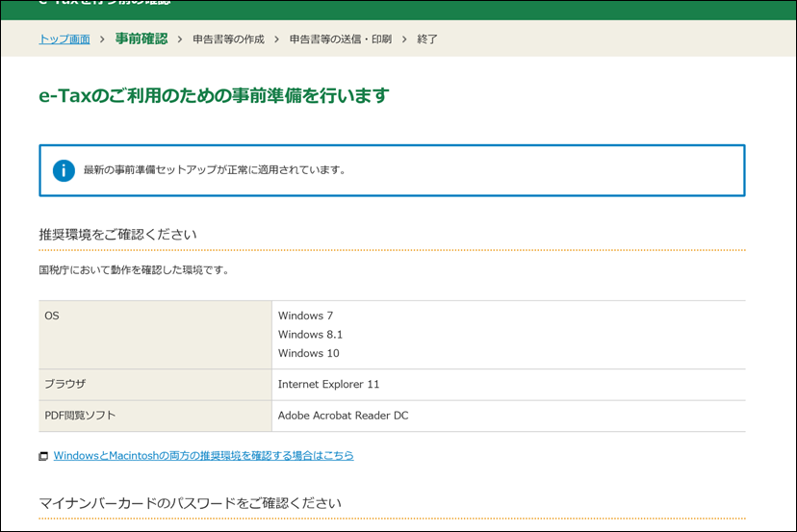The height and width of the screenshot is (532, 797).
Task: Click the 申告書等の送信・印刷 breadcrumb step
Action: [341, 39]
